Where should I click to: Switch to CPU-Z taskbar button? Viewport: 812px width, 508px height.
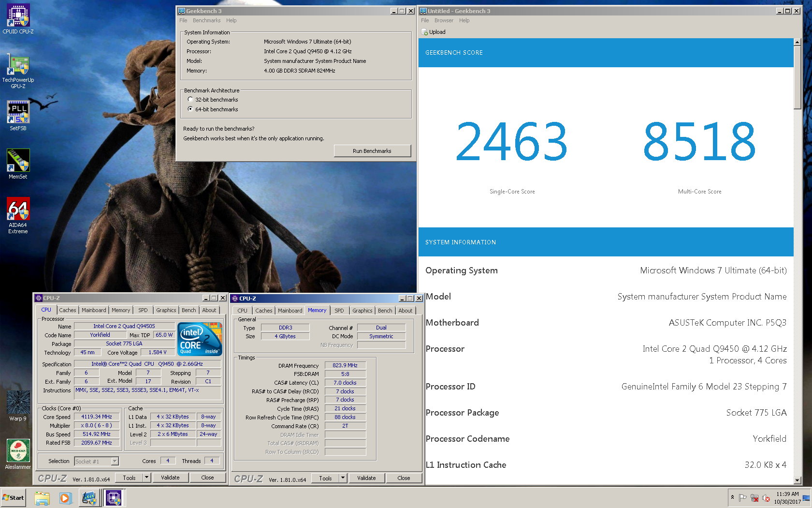114,498
